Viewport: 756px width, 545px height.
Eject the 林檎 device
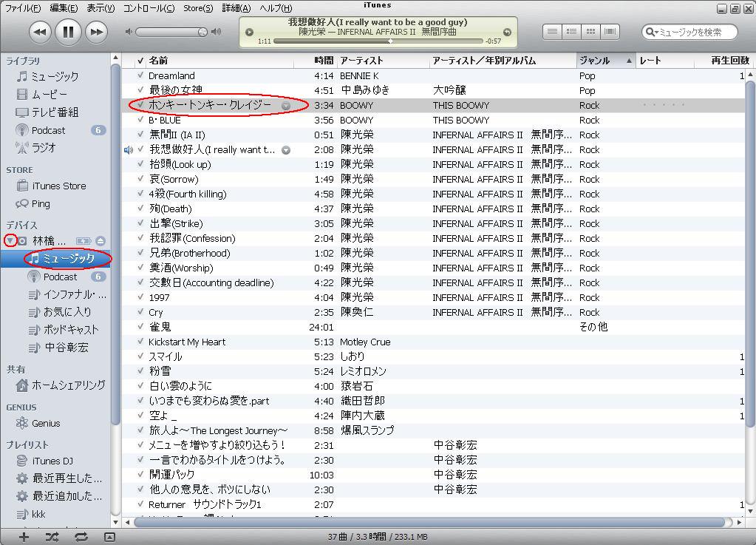pyautogui.click(x=101, y=241)
